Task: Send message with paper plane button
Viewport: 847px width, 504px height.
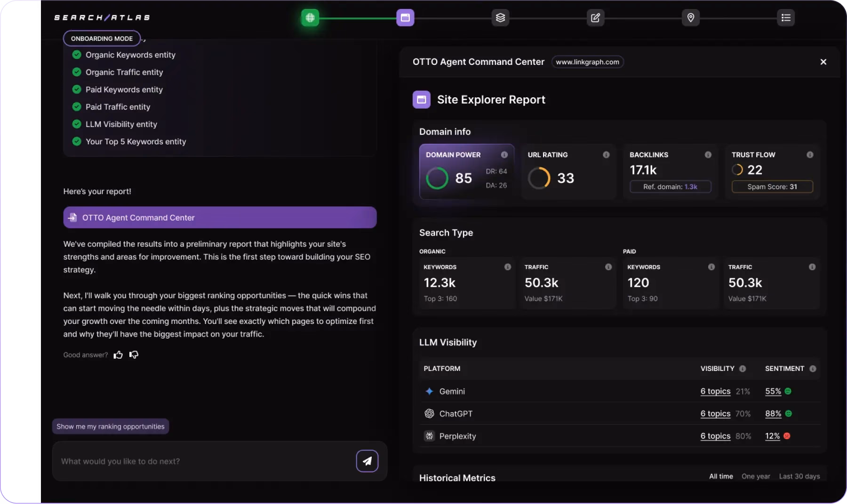Action: (x=367, y=461)
